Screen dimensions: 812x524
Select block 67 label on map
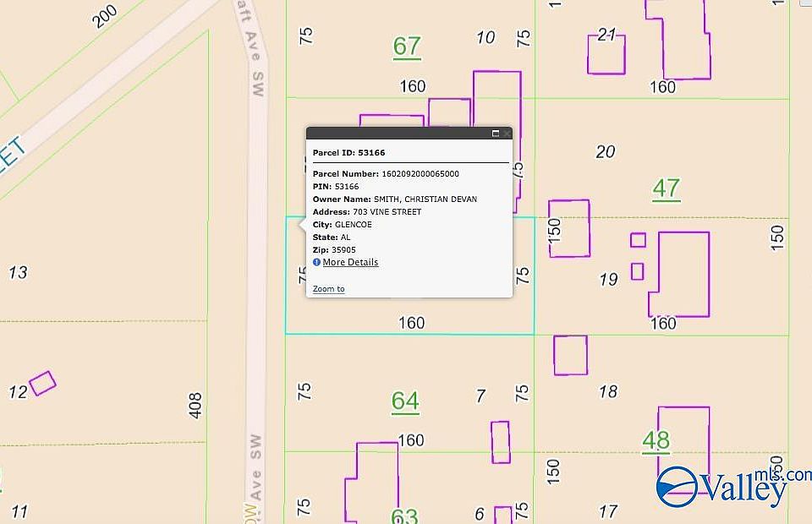coord(407,46)
